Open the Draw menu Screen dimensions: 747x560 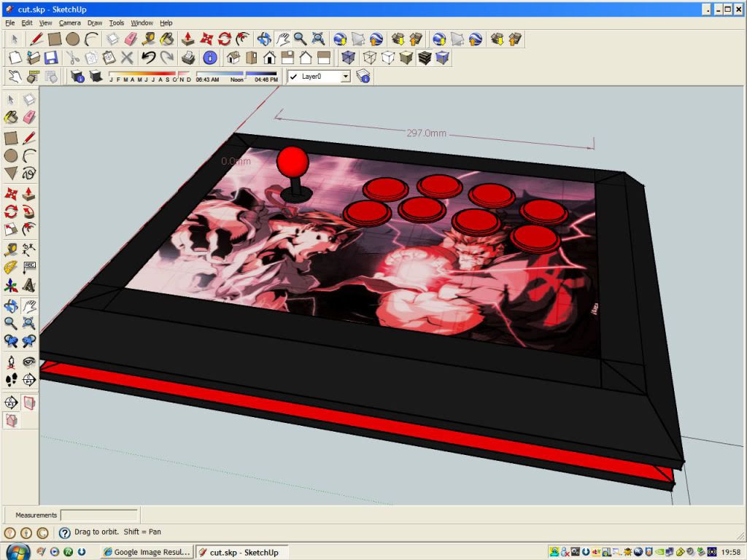(x=95, y=23)
